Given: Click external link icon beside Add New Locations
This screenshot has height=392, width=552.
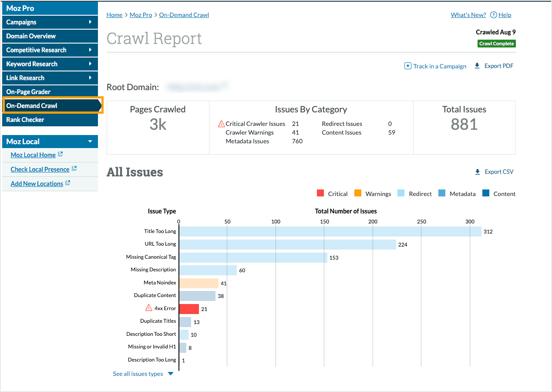Looking at the screenshot, I should tap(67, 183).
